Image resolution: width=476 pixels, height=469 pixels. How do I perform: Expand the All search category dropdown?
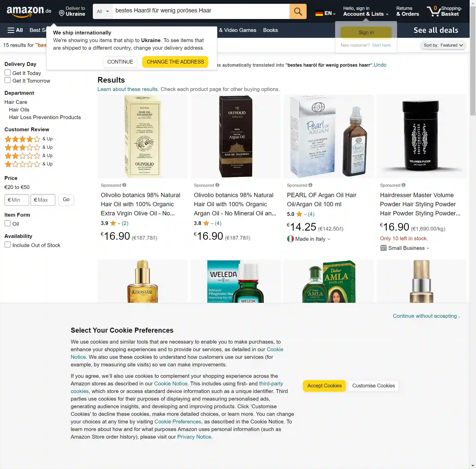(x=102, y=11)
